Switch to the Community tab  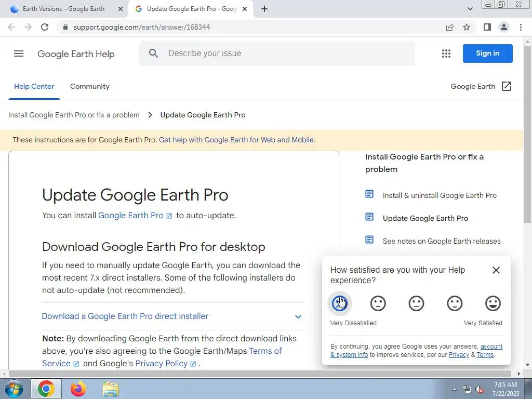click(x=89, y=86)
